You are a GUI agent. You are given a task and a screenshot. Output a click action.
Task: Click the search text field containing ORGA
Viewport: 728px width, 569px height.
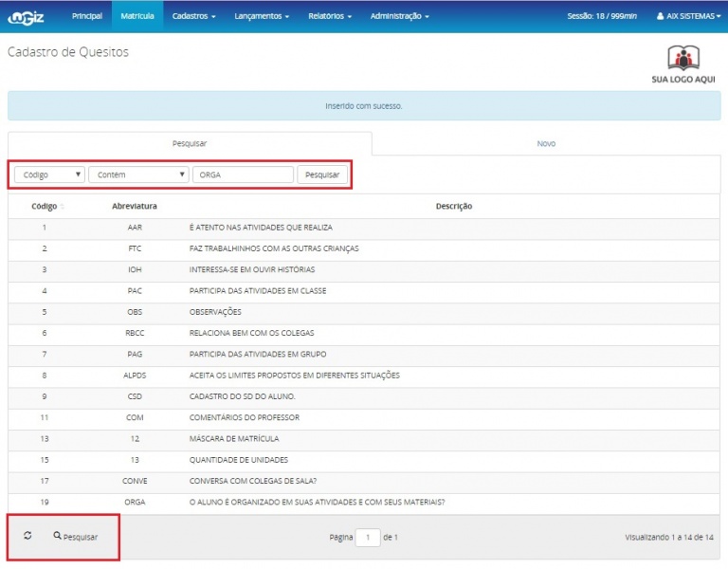coord(243,174)
